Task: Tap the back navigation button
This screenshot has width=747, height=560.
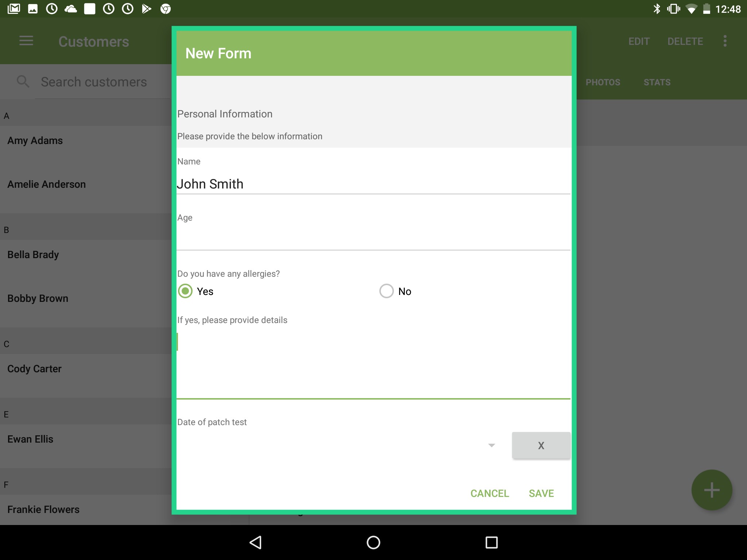Action: (255, 542)
